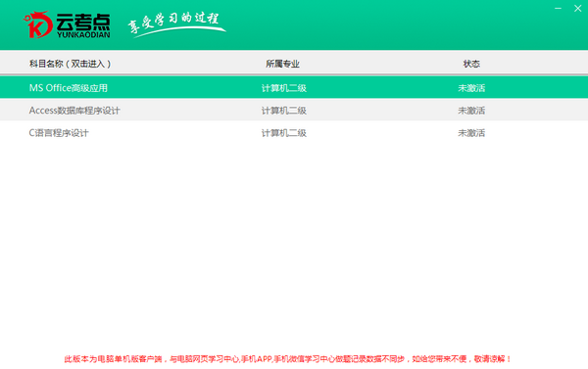This screenshot has width=588, height=369.
Task: Minimize the Yunkaodian window
Action: pos(558,8)
